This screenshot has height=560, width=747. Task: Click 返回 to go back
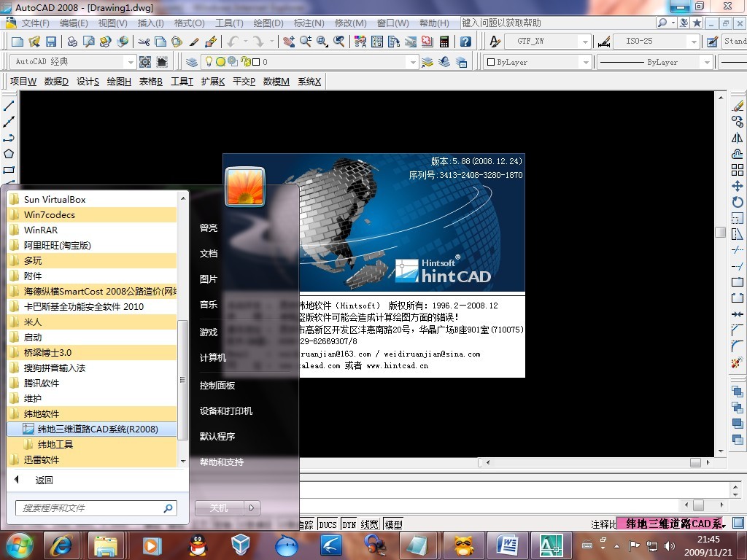[44, 480]
